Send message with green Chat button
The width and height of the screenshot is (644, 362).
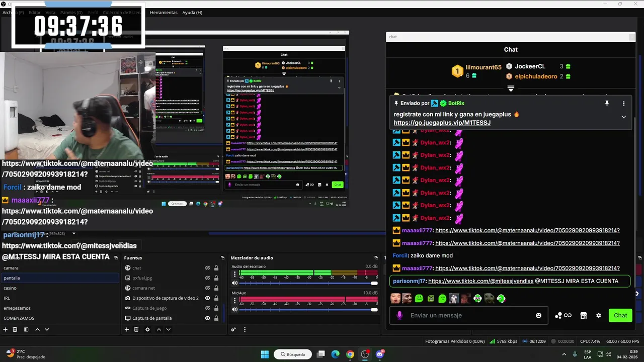pos(620,315)
